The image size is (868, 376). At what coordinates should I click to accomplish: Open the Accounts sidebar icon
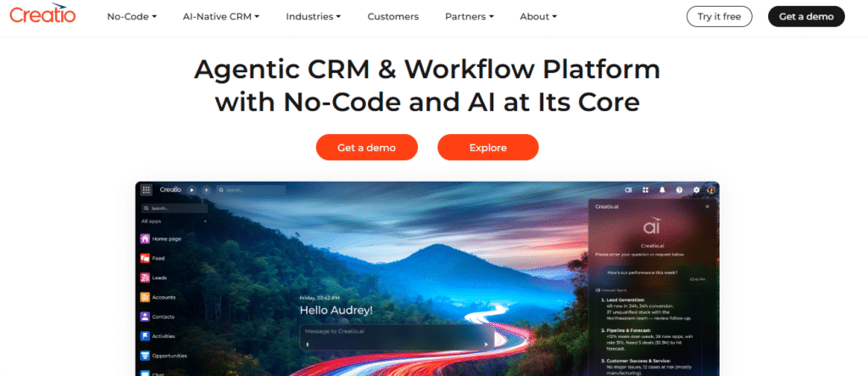pyautogui.click(x=145, y=297)
